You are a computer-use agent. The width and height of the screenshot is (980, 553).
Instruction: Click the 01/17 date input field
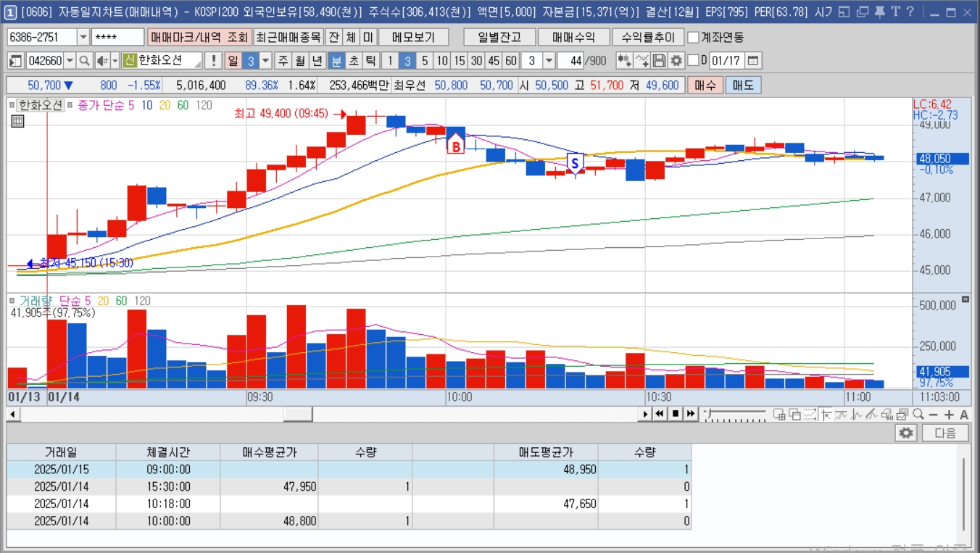[726, 61]
